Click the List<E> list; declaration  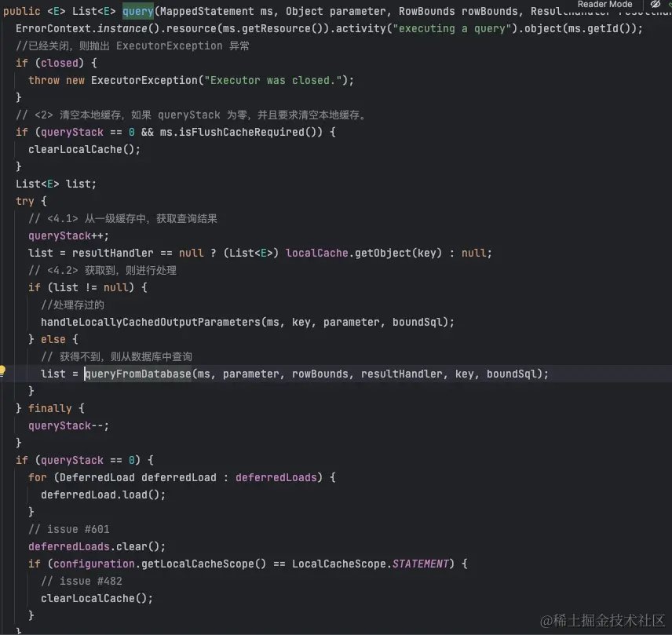coord(57,184)
